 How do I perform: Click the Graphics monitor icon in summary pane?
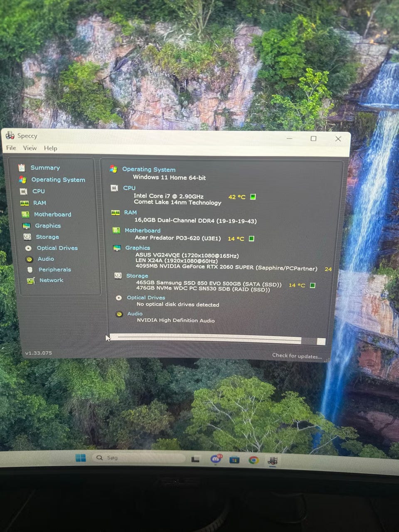117,248
